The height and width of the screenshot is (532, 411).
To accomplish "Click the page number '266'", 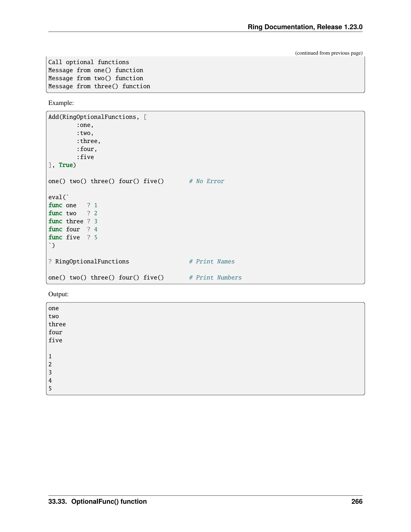I will pos(357,501).
